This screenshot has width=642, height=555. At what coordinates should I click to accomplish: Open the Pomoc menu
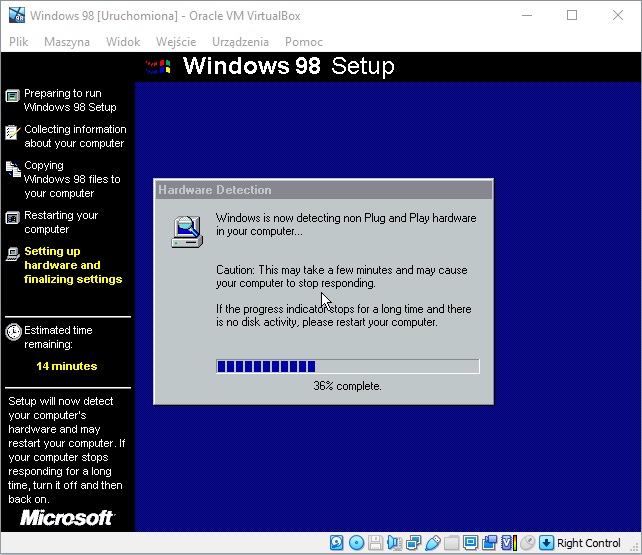pos(303,42)
